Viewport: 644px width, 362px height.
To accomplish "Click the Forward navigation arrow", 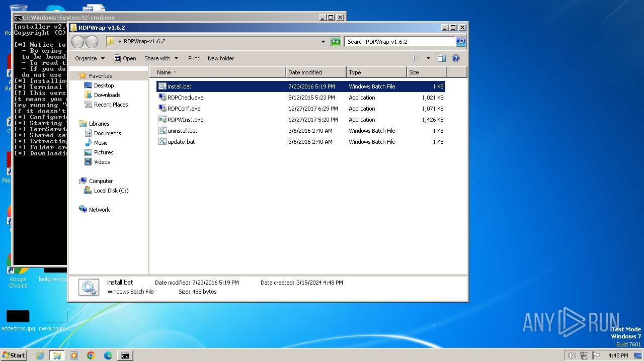I will pos(92,42).
